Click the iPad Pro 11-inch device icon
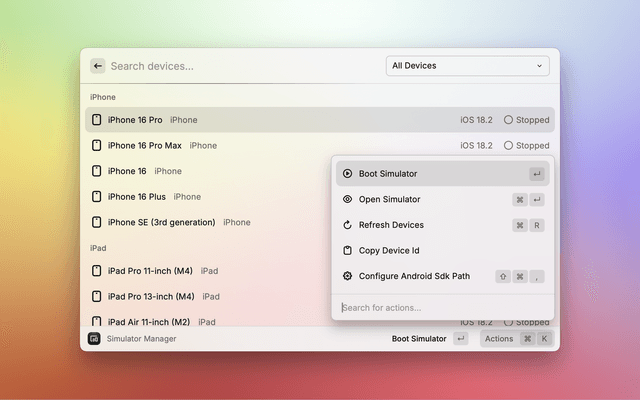 [97, 271]
